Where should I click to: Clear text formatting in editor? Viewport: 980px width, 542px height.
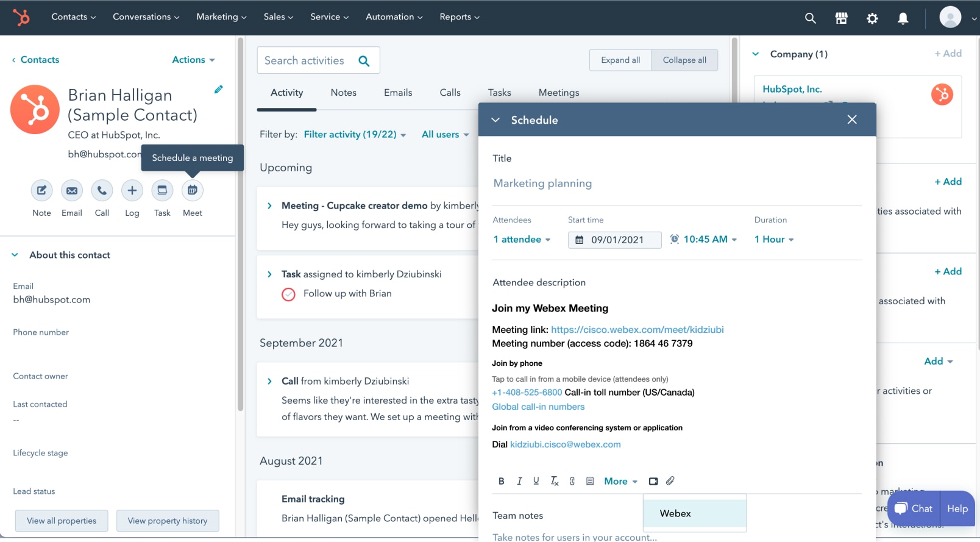[555, 481]
